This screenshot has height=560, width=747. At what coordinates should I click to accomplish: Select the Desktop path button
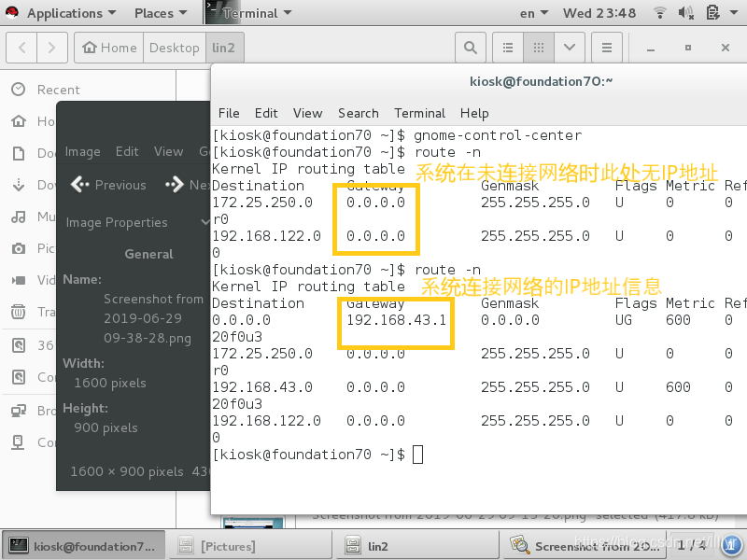[175, 48]
